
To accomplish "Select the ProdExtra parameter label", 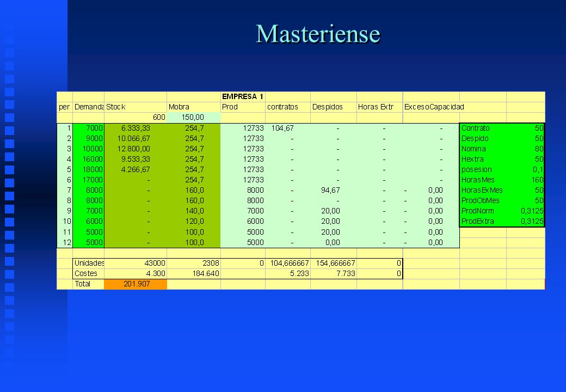I will (478, 221).
